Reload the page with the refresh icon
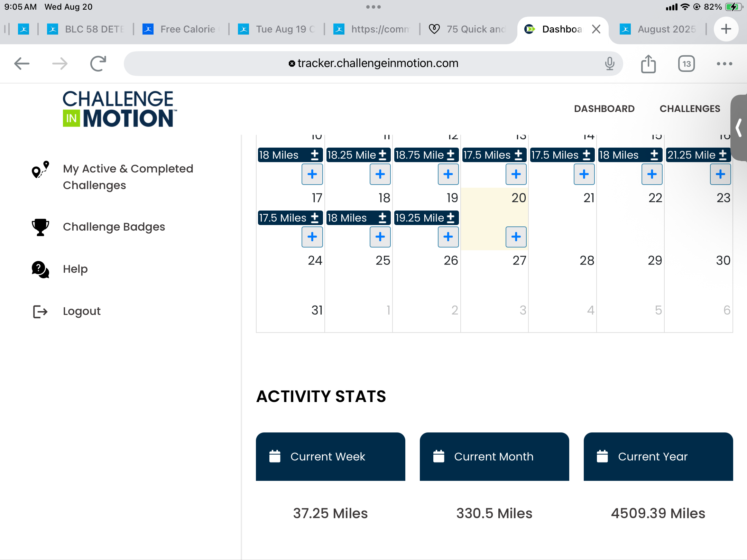Image resolution: width=747 pixels, height=560 pixels. coord(98,64)
